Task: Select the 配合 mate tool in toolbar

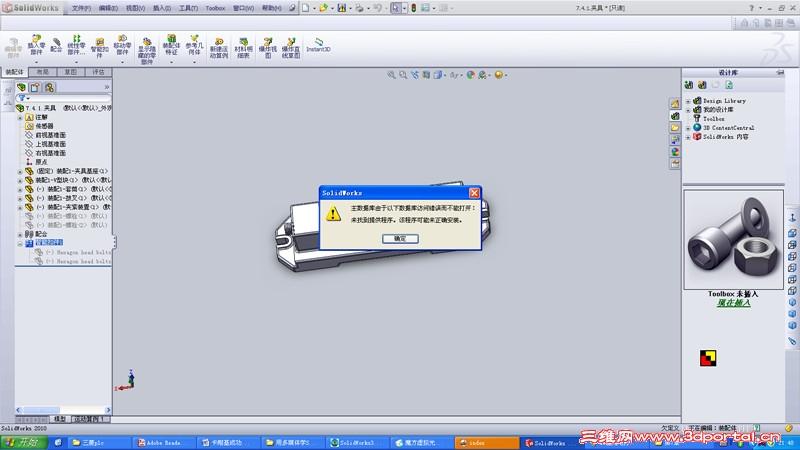Action: pyautogui.click(x=56, y=45)
